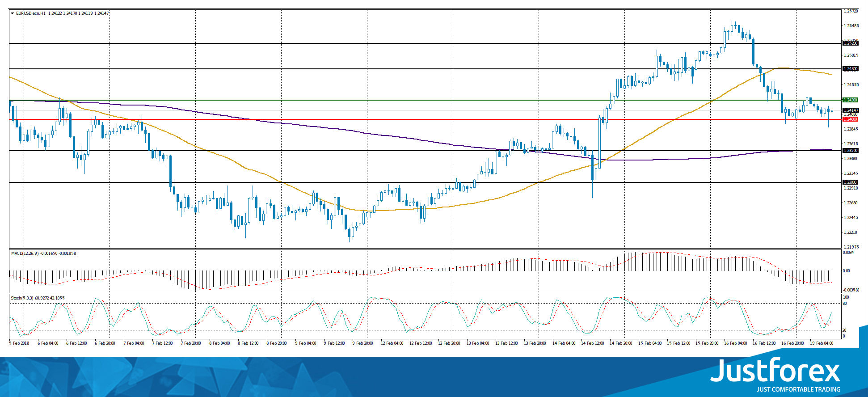Image resolution: width=868 pixels, height=397 pixels.
Task: Click the 12 Feb 20:00 time label
Action: [x=449, y=343]
